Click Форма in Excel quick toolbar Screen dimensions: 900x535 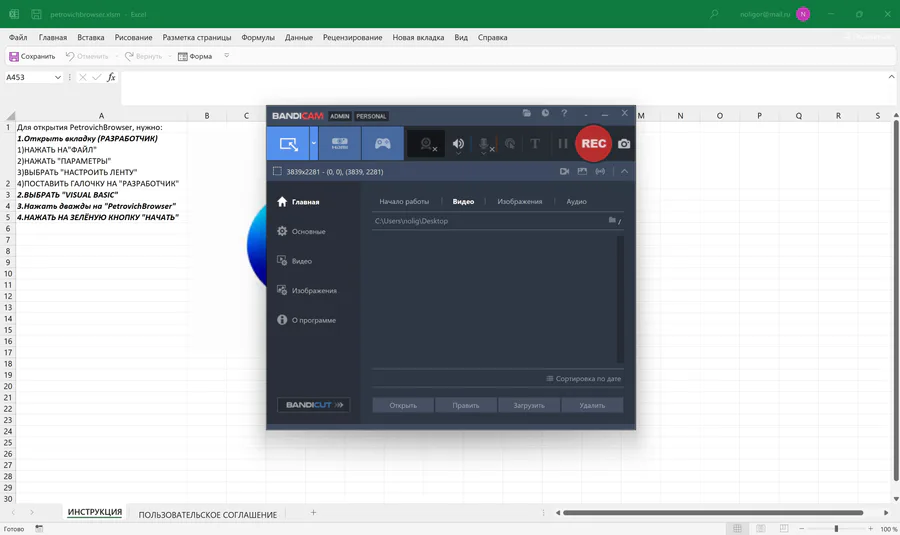pos(195,56)
